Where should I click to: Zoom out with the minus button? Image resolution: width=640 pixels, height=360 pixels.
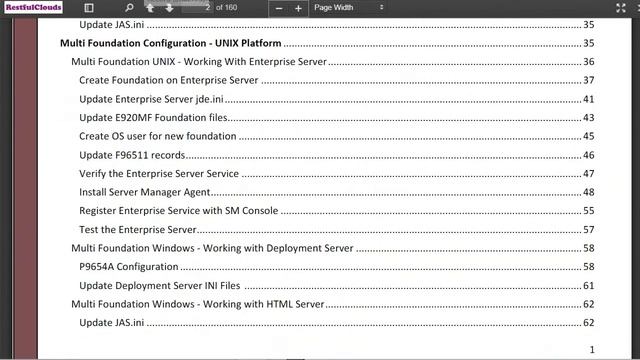pyautogui.click(x=279, y=8)
